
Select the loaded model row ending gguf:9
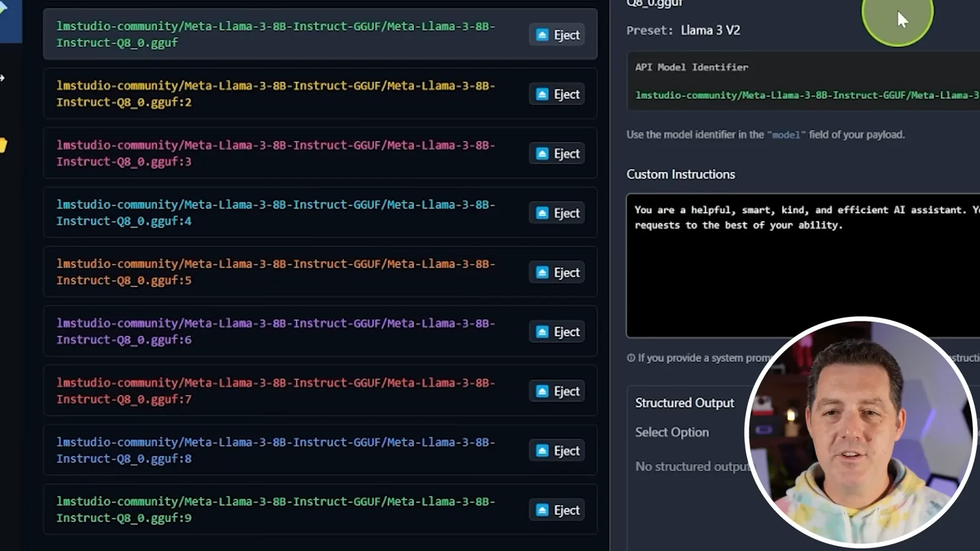[320, 509]
